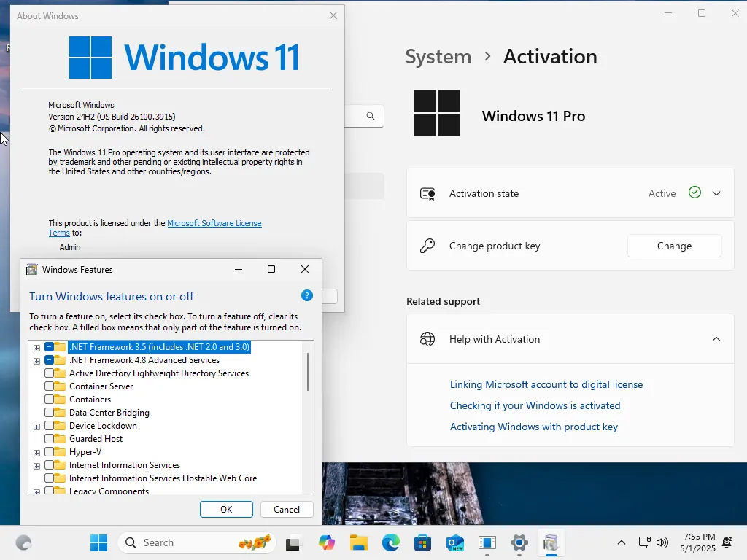747x560 pixels.
Task: Enable the Container Server checkbox
Action: coord(49,386)
